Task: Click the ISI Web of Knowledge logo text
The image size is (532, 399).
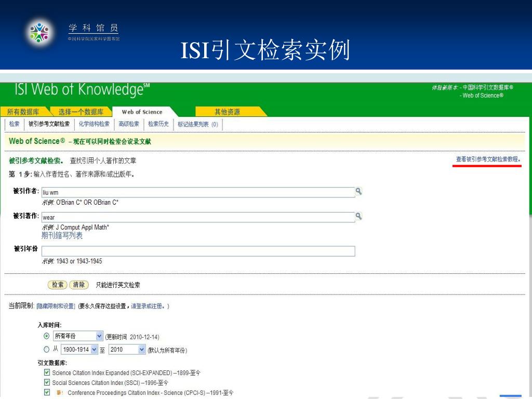Action: [x=82, y=89]
